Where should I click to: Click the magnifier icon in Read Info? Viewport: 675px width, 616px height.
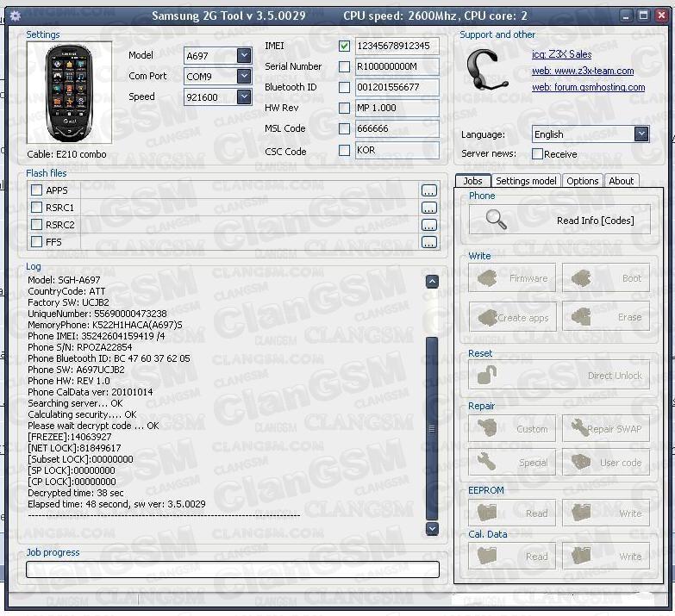[496, 220]
